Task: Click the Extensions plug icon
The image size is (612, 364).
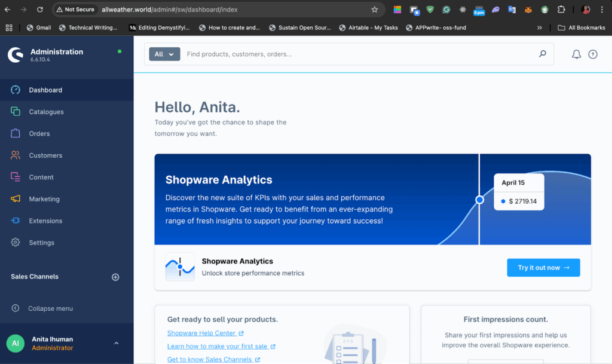Action: (15, 221)
